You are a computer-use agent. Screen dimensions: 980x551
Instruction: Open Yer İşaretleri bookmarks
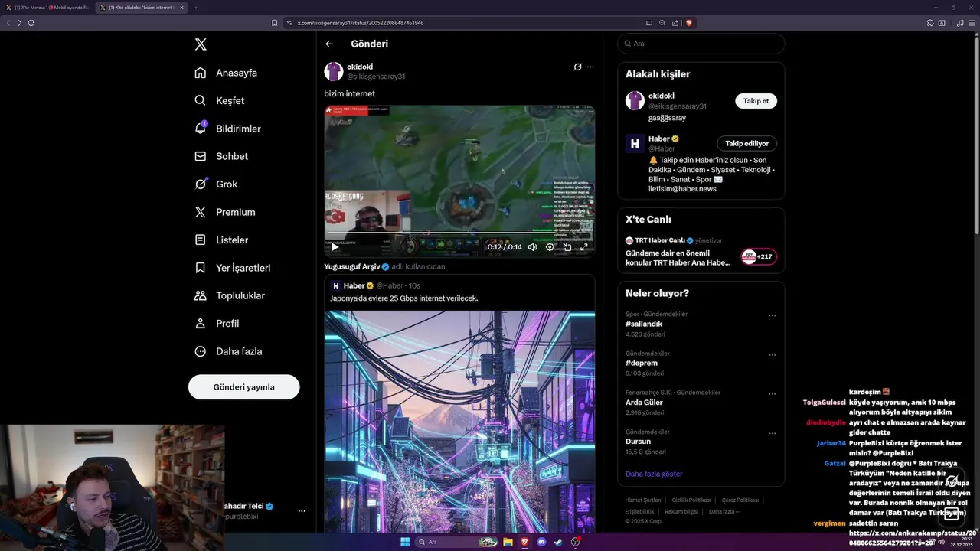tap(232, 268)
